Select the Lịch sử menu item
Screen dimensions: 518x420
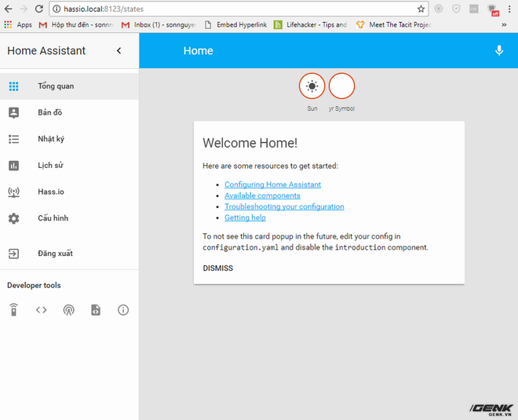69,166
